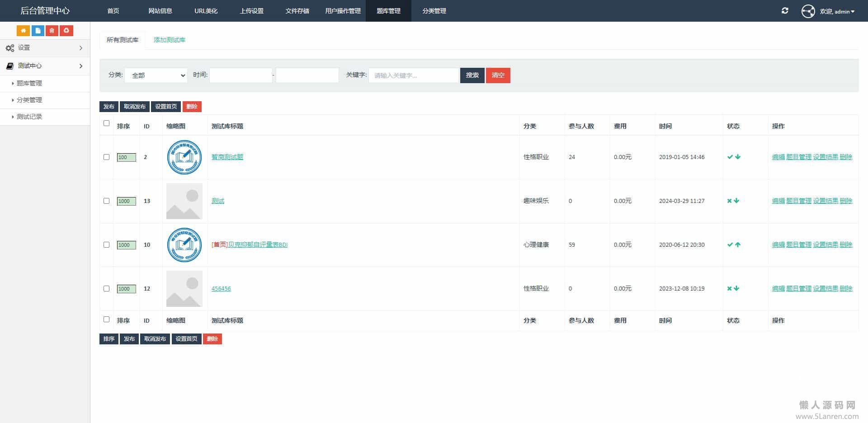The image size is (868, 423).
Task: Click the X status icon for row ID 13
Action: tap(729, 201)
